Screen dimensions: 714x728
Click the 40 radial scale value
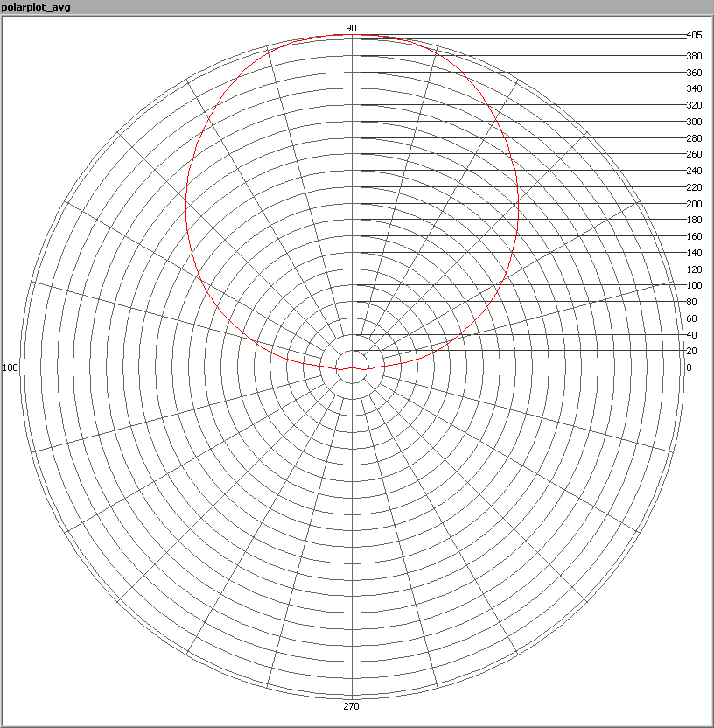pos(691,335)
